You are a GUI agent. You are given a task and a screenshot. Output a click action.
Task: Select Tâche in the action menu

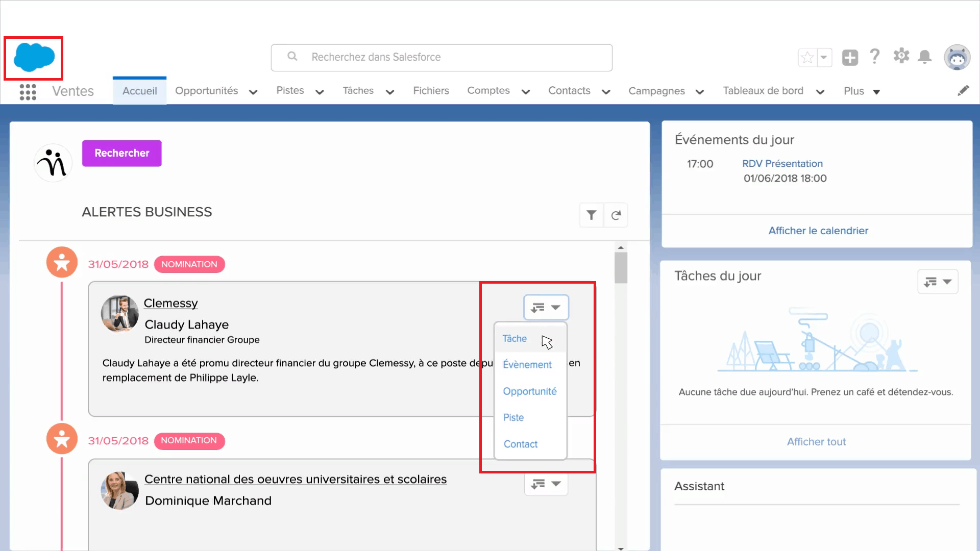pos(530,339)
